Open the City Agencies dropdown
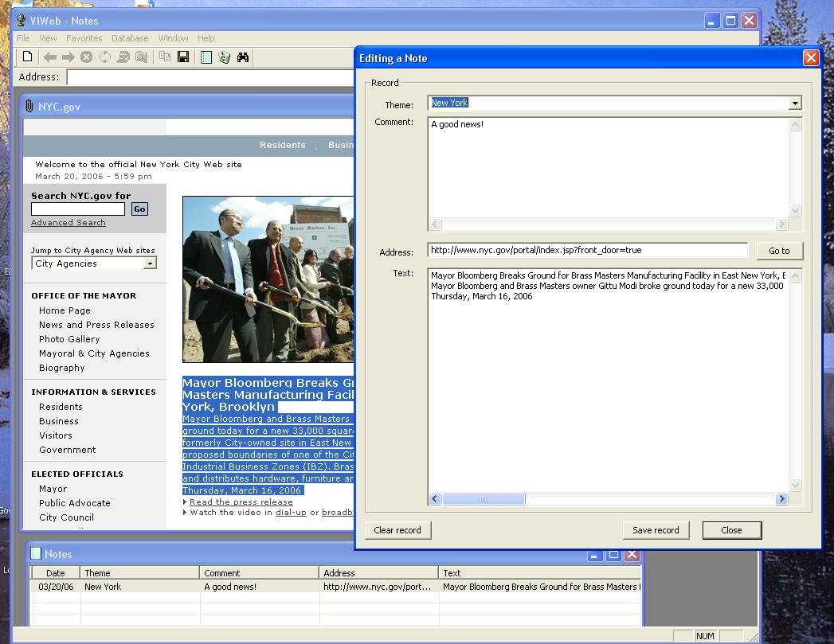The width and height of the screenshot is (834, 644). pos(94,263)
